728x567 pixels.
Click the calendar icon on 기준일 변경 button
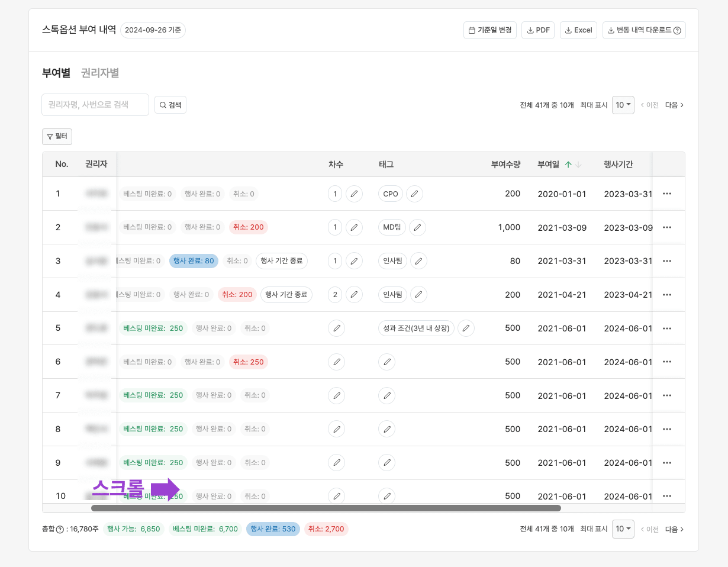point(471,30)
